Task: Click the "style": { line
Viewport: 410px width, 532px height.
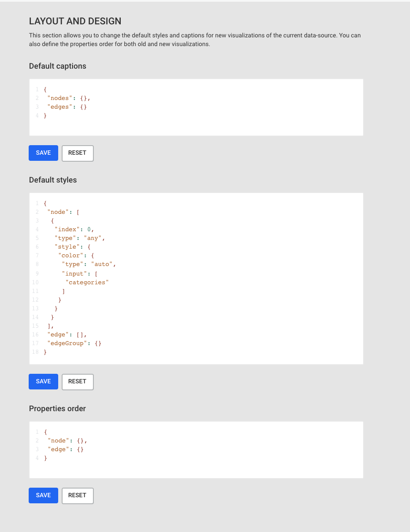Action: [x=73, y=247]
